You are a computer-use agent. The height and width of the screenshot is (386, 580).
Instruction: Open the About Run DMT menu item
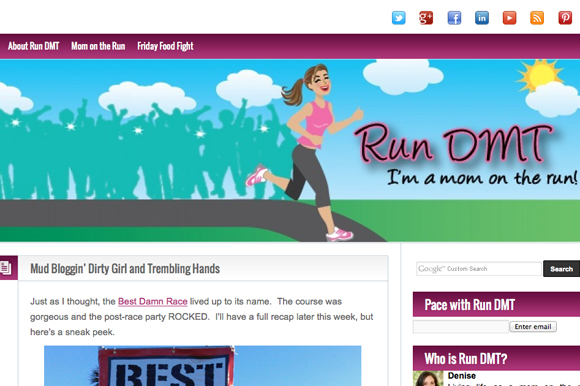coord(34,46)
